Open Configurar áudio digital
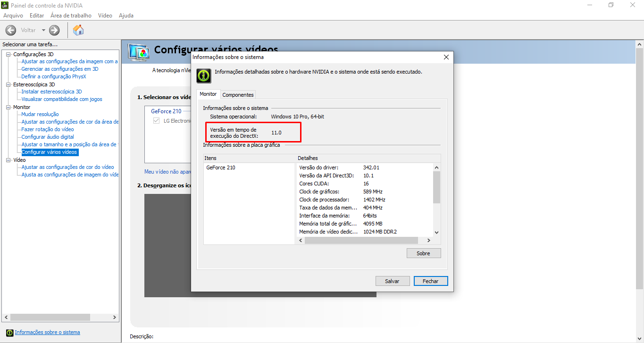Screen dimensions: 644x343 (x=48, y=137)
